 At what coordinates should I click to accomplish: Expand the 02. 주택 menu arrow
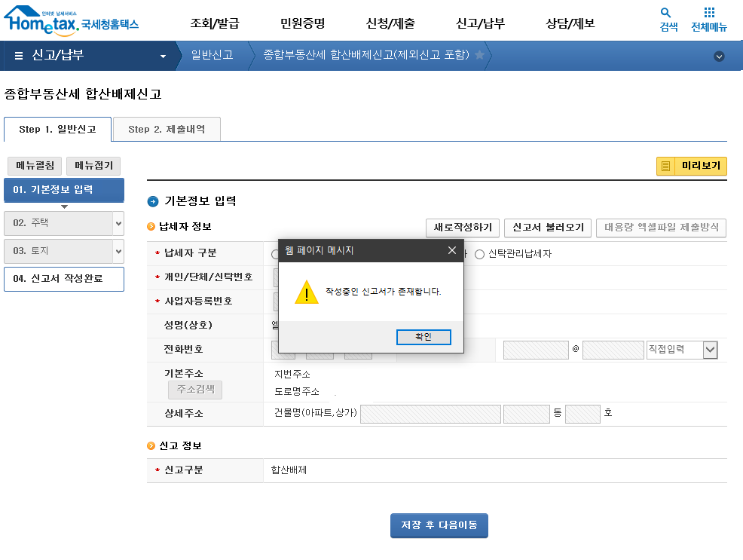pos(118,223)
